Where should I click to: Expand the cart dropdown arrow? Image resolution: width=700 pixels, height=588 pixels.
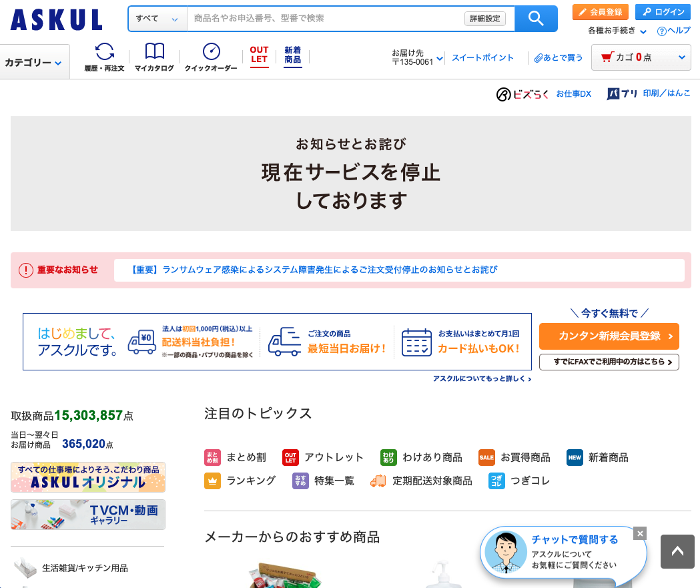[x=681, y=57]
